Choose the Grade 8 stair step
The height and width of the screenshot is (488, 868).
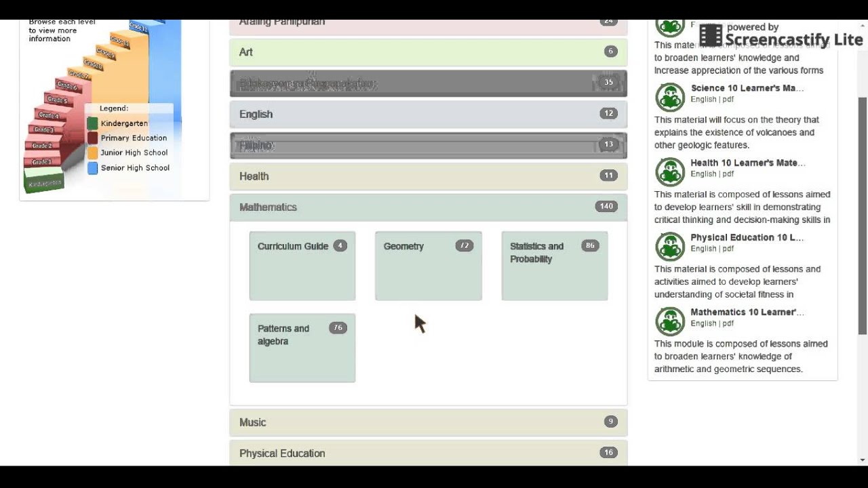coord(93,64)
